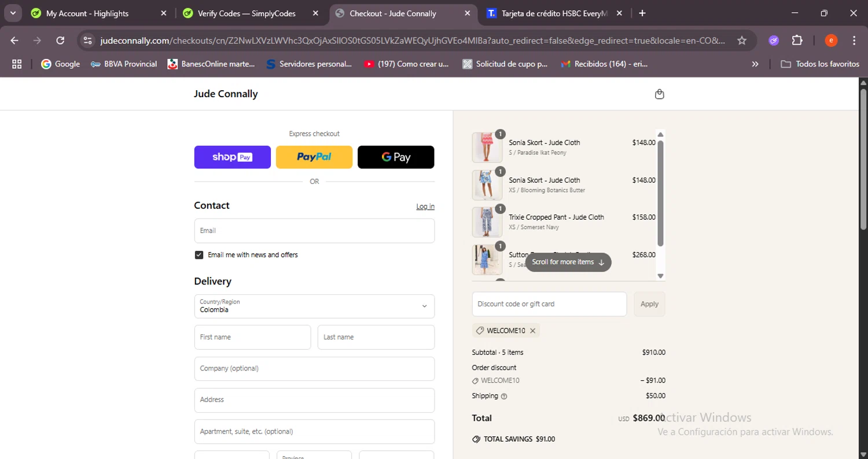The image size is (868, 459).
Task: Open the BanescOnline bookmark
Action: point(211,64)
